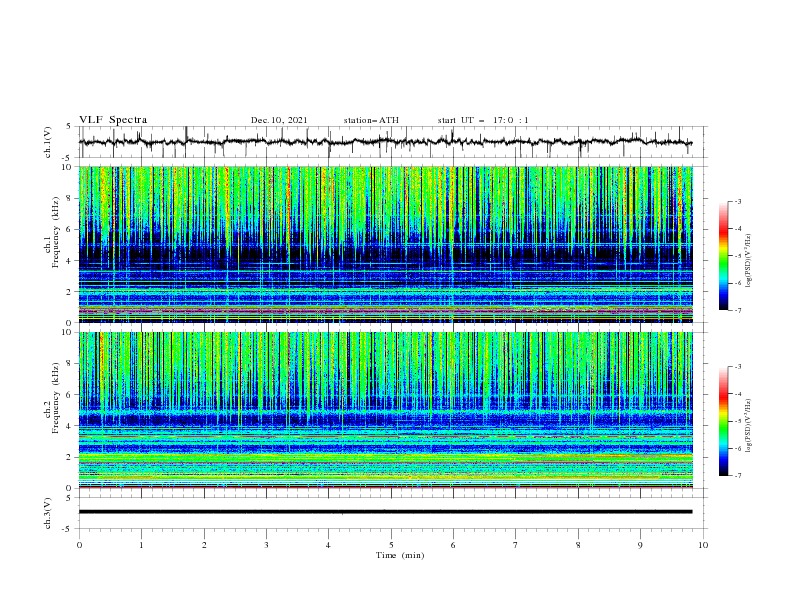792x612 pixels.
Task: Click the ch.2 spectrogram color scale bar
Action: (x=723, y=421)
